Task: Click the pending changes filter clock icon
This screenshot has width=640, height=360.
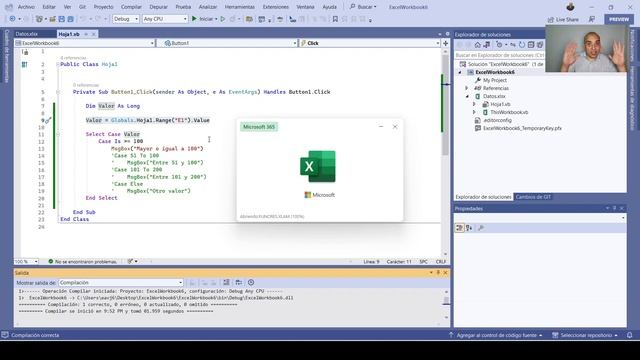Action: 499,44
